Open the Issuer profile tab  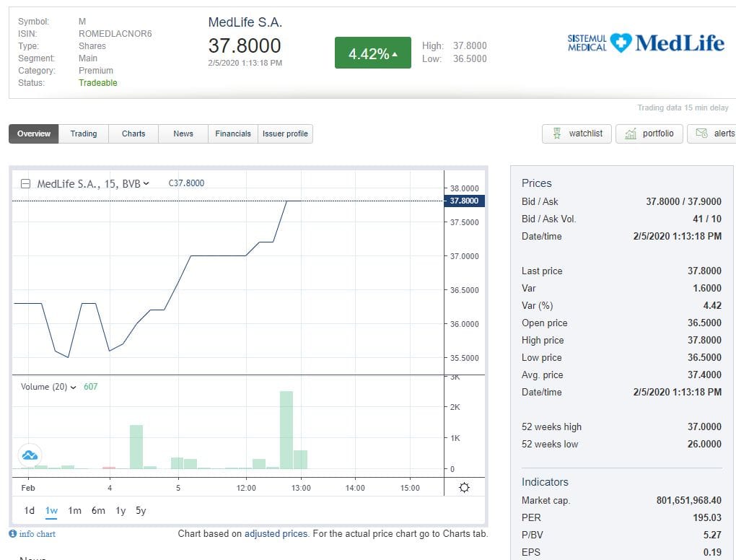[285, 134]
